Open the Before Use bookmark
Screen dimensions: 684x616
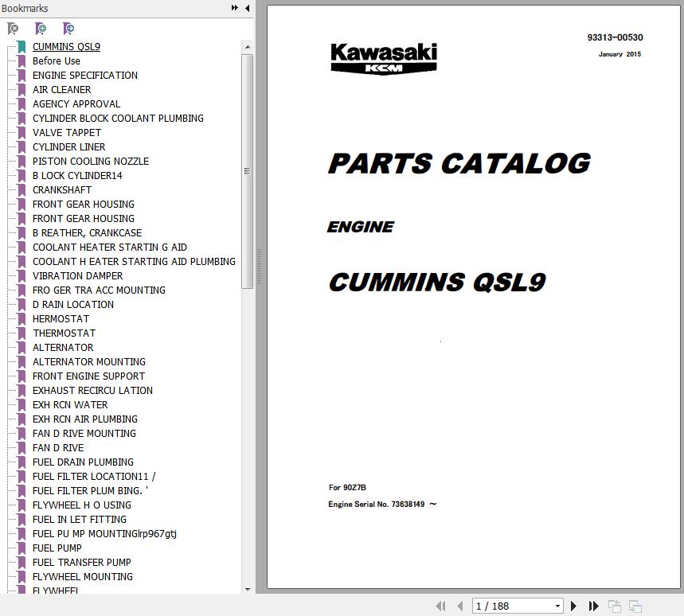click(x=57, y=61)
